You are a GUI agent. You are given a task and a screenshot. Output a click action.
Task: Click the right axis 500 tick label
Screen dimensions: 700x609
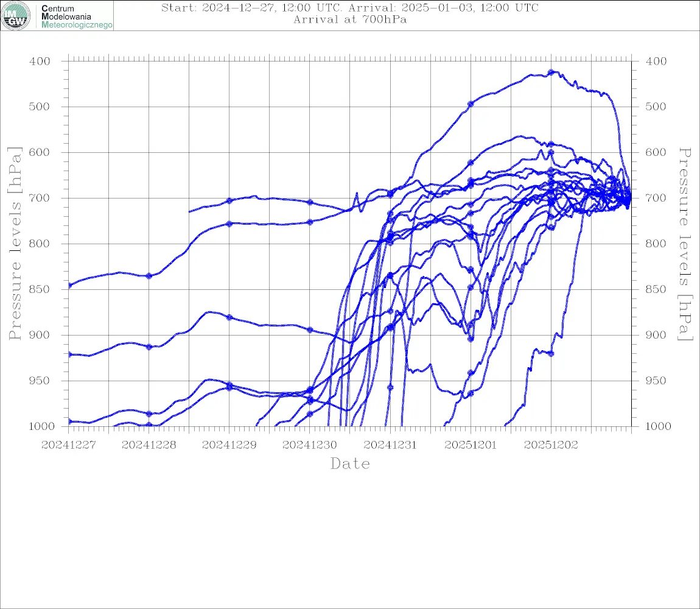click(656, 107)
